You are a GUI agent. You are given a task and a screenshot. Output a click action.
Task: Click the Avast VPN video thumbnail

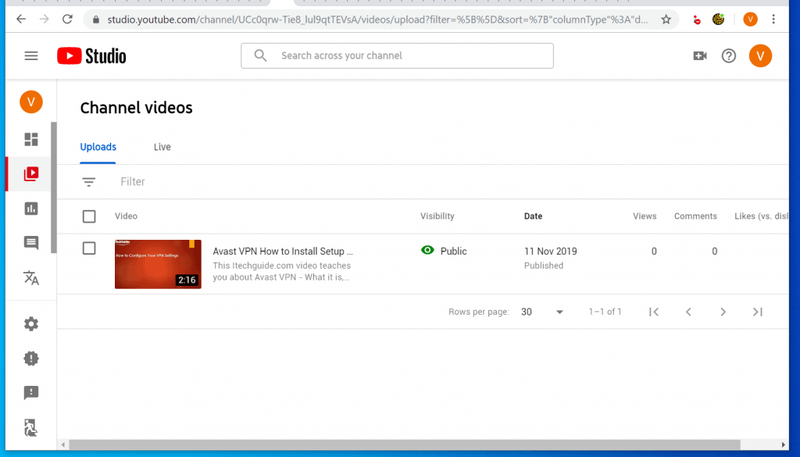[158, 264]
